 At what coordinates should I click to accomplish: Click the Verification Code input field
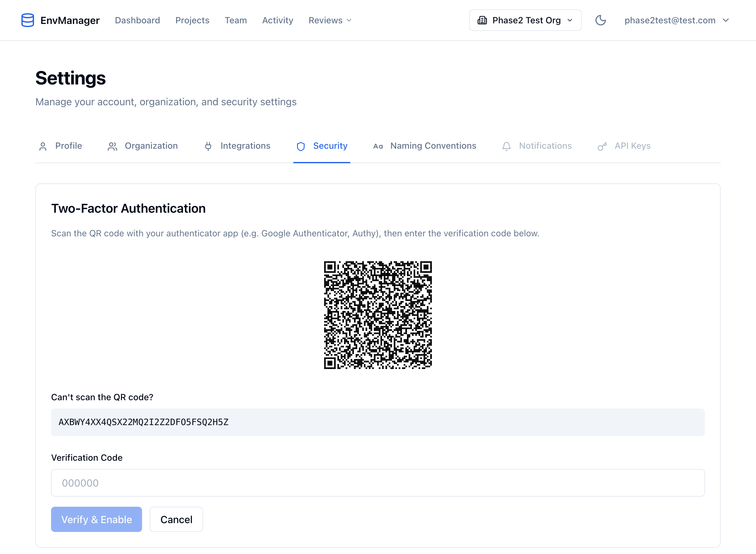pyautogui.click(x=378, y=482)
